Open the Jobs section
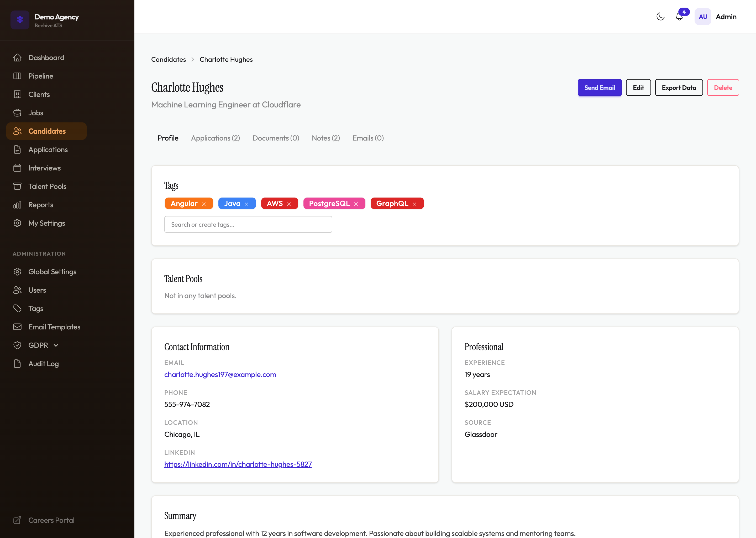756x538 pixels. [x=35, y=113]
